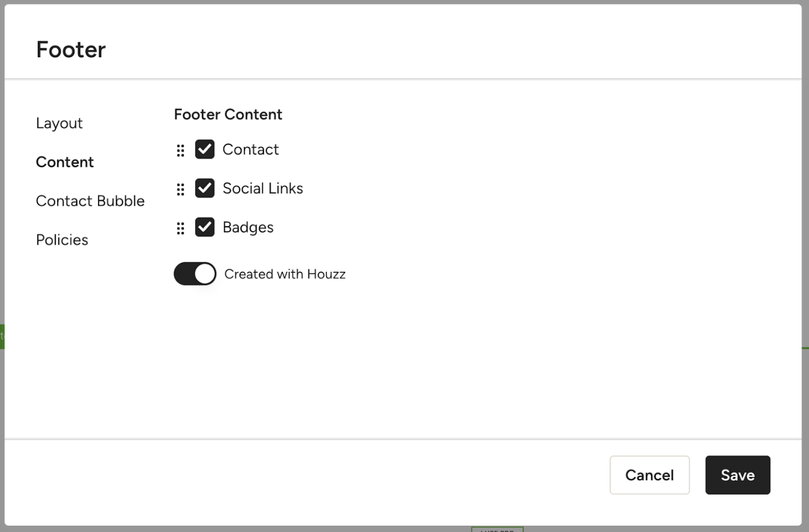The image size is (809, 532).
Task: Click the drag handle next to Social Links
Action: click(180, 189)
